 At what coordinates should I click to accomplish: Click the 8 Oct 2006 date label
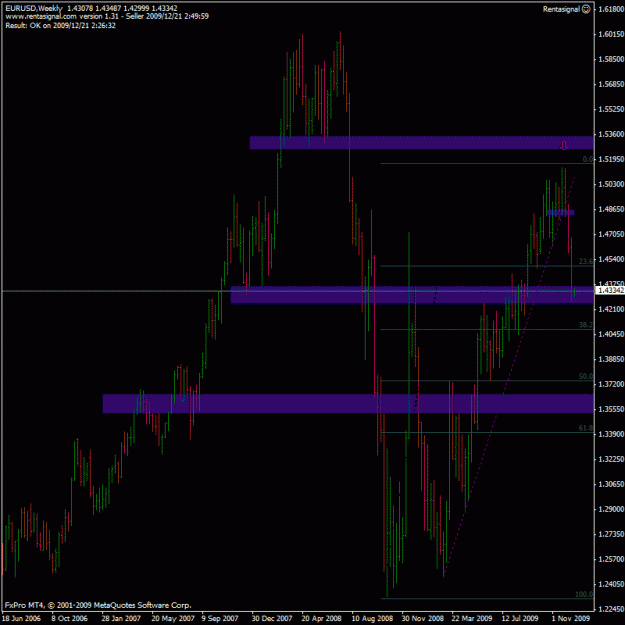[x=69, y=619]
